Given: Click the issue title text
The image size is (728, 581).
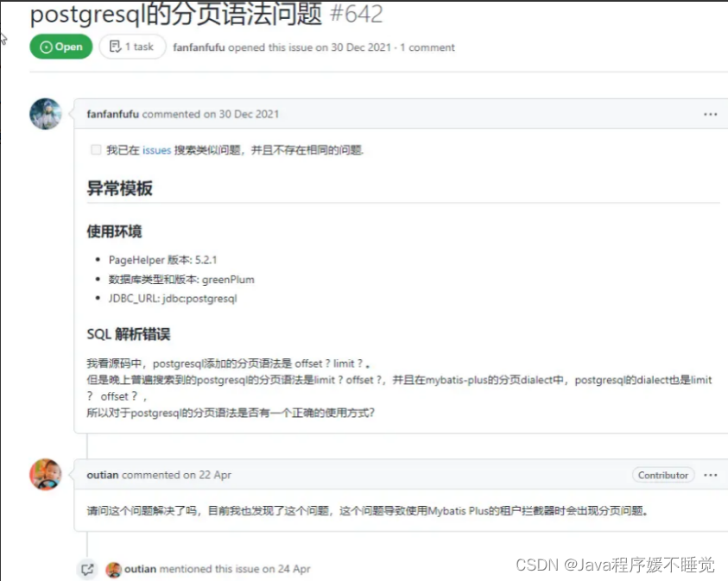Looking at the screenshot, I should click(176, 14).
